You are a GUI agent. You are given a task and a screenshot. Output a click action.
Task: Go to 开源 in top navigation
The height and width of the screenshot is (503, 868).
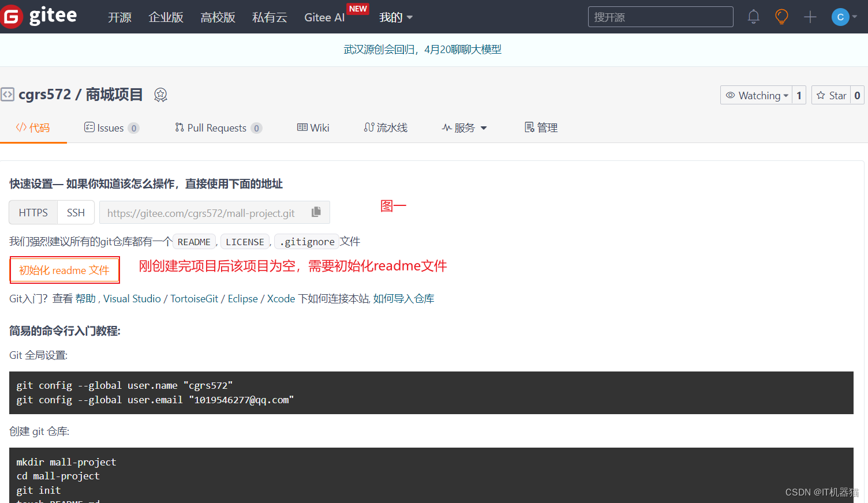119,17
